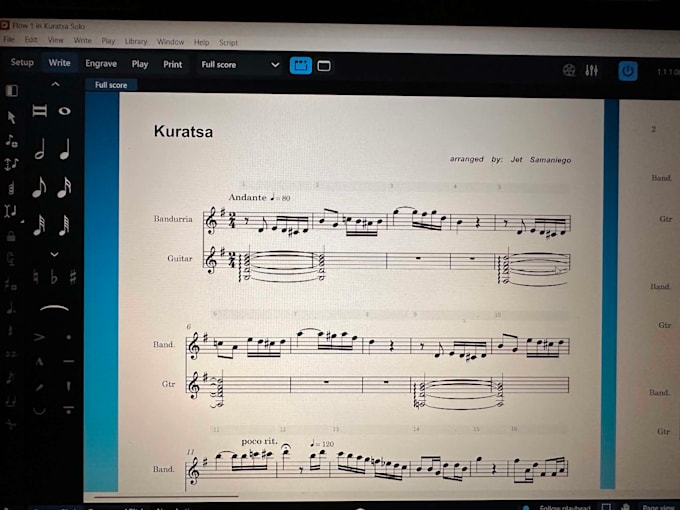Viewport: 680px width, 510px height.
Task: Select the arranged by Jet Samaniego text
Action: (510, 160)
